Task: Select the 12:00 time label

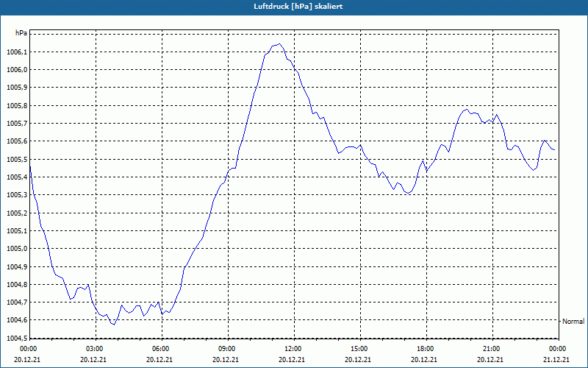Action: pos(293,349)
